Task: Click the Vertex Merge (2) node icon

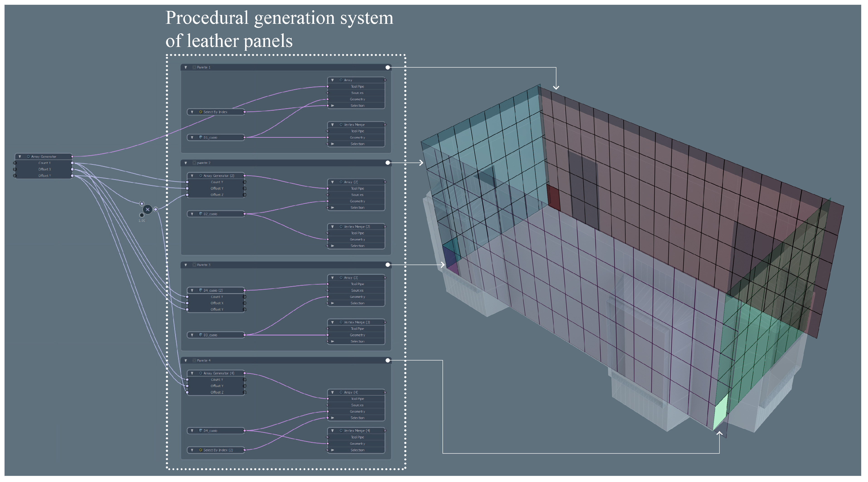Action: pyautogui.click(x=341, y=227)
